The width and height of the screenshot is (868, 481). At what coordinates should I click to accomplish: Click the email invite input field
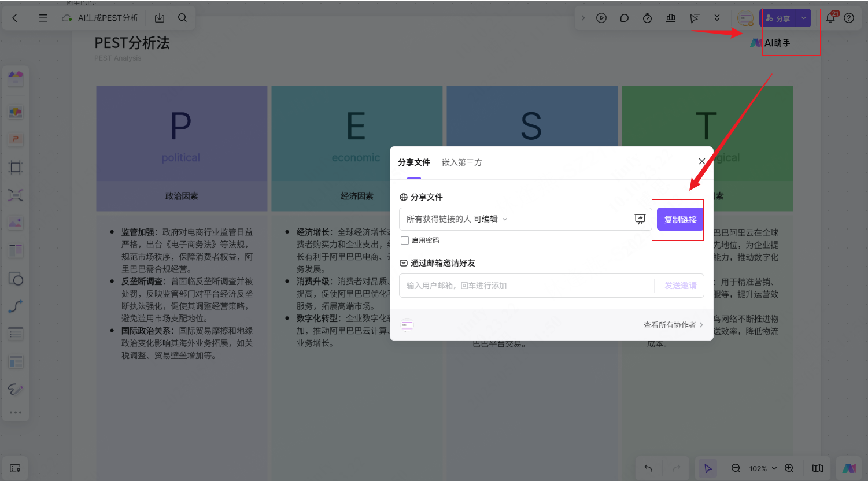tap(527, 286)
